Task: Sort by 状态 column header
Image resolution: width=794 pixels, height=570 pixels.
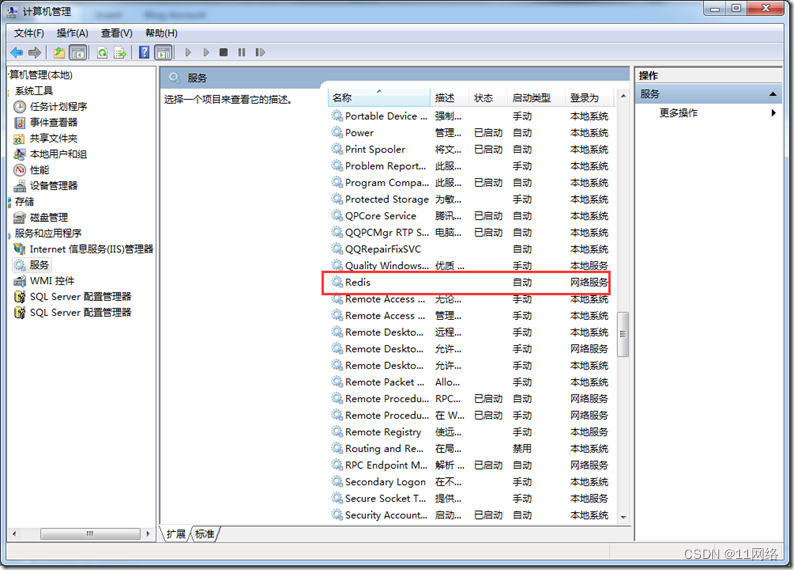Action: [x=488, y=98]
